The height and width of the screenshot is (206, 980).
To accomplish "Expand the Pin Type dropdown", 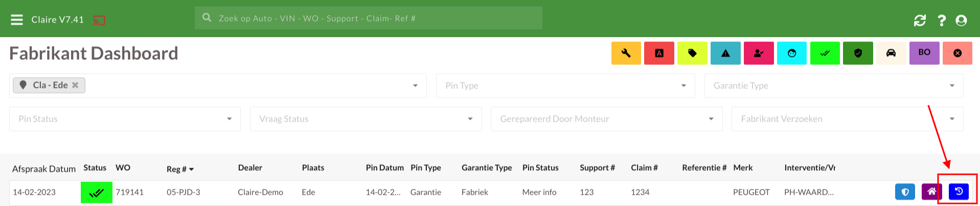I will 565,85.
